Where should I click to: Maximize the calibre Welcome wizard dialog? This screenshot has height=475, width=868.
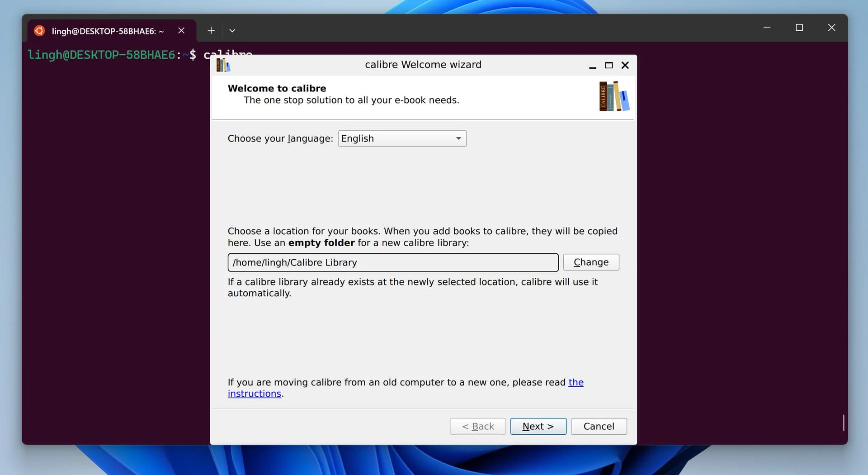pyautogui.click(x=609, y=66)
